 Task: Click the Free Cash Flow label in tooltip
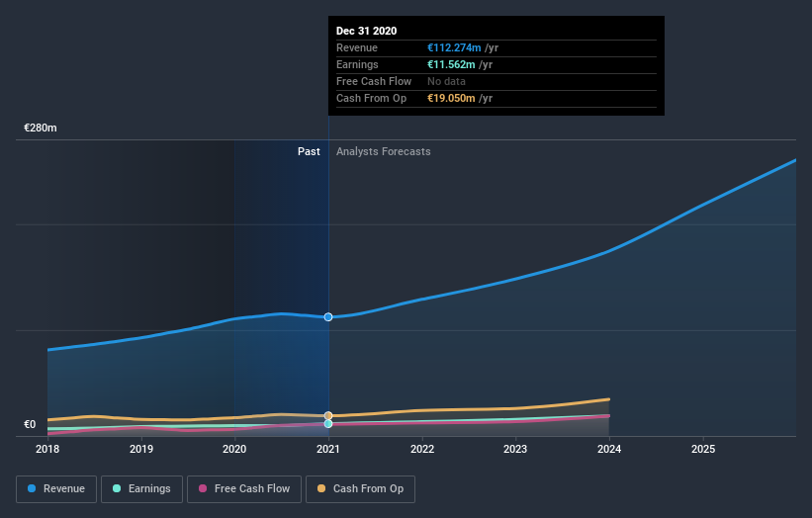point(374,81)
